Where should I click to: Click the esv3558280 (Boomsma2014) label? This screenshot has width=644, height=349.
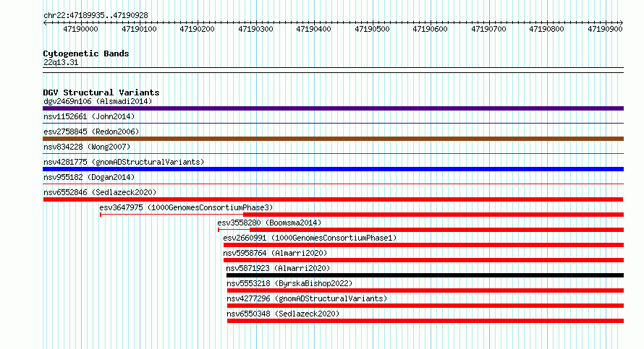269,223
